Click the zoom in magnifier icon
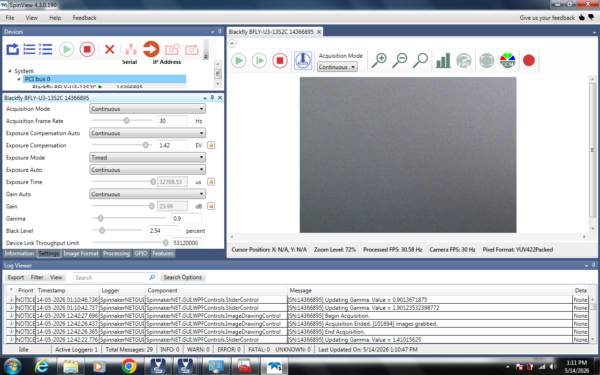The image size is (600, 375). tap(379, 60)
